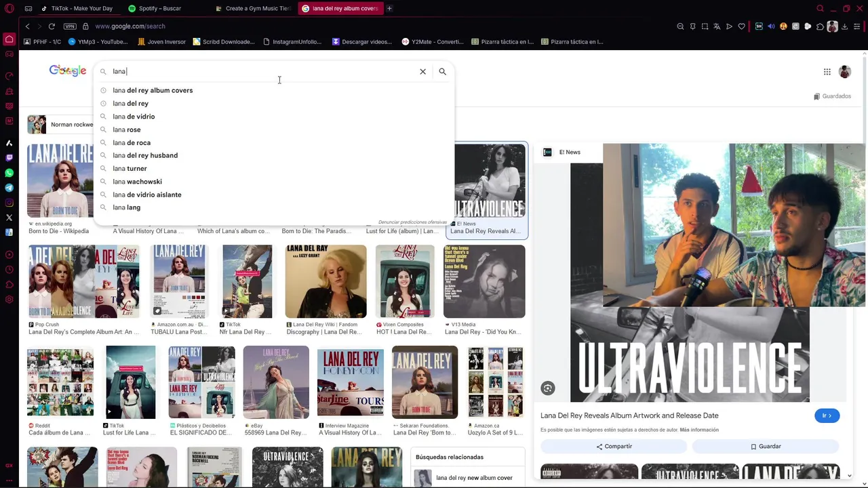Open the search tabs magnifier icon
The width and height of the screenshot is (868, 488).
[820, 8]
